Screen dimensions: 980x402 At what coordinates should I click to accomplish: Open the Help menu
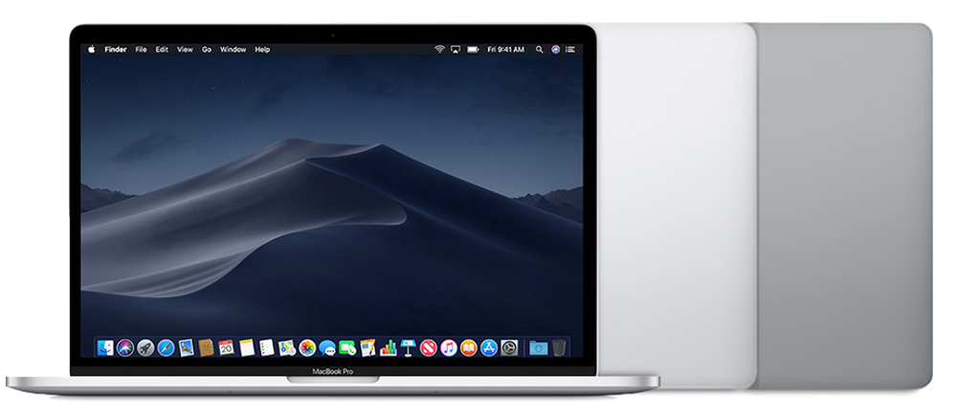(x=262, y=50)
